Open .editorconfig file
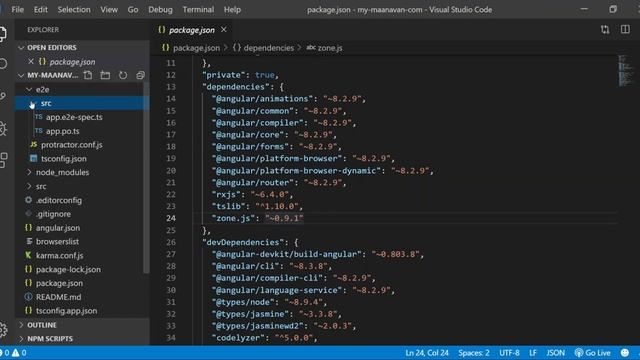 coord(59,200)
